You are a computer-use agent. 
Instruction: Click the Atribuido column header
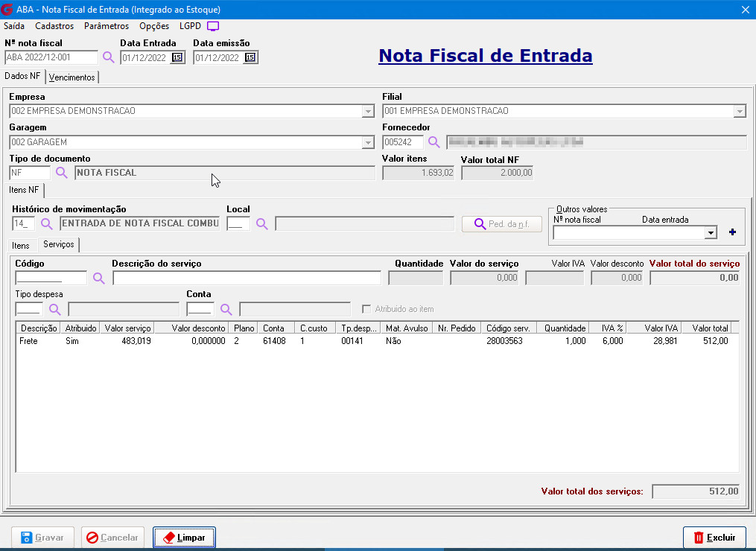[x=80, y=328]
